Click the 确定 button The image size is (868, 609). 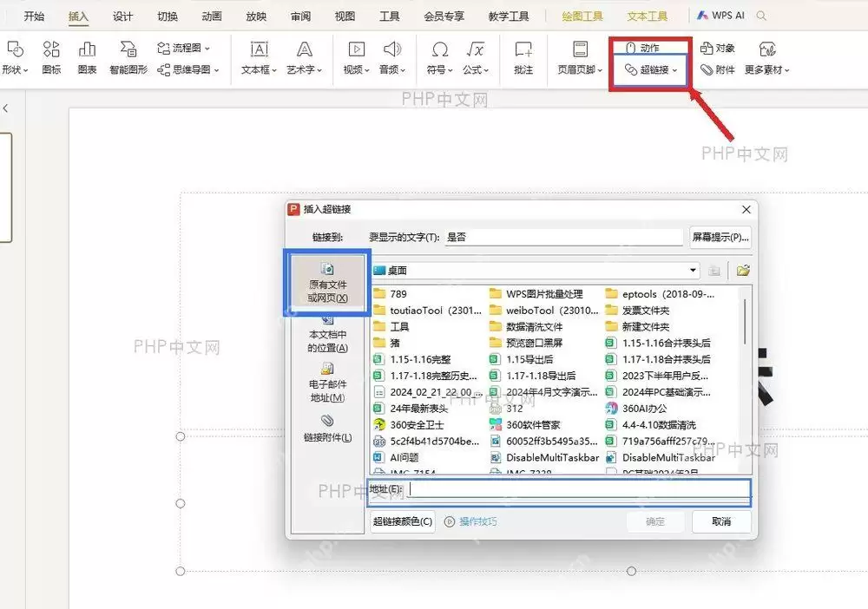click(x=655, y=521)
